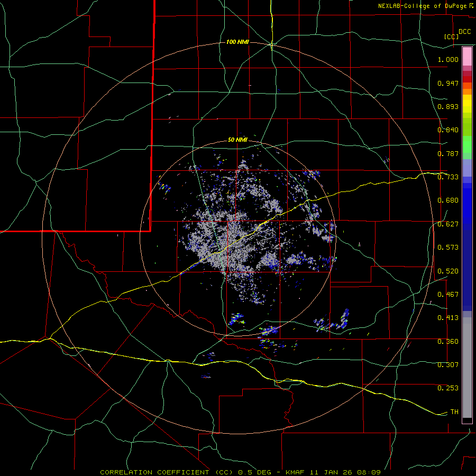
Task: Click the 0.253 legend value
Action: click(448, 388)
